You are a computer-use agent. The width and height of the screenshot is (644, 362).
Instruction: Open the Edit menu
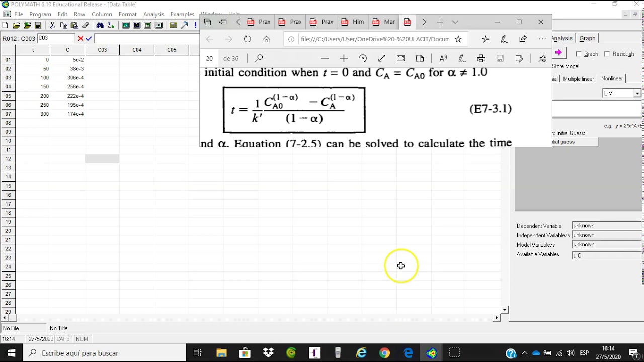tap(62, 14)
